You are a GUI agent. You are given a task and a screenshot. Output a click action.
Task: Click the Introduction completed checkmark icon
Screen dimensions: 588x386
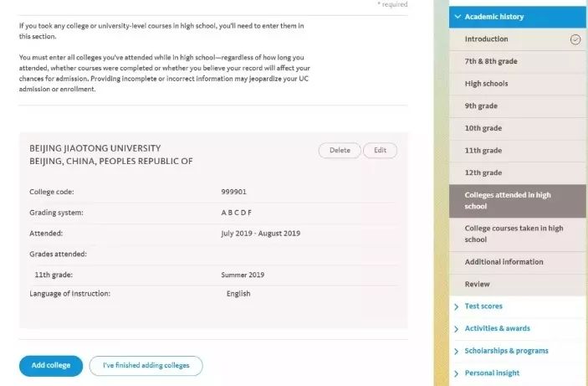[575, 39]
